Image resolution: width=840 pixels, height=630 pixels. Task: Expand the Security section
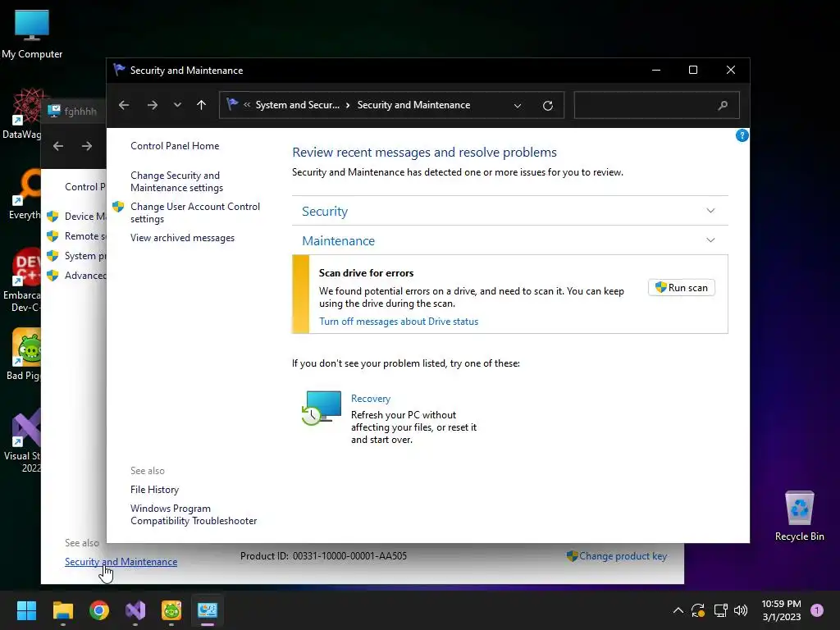(x=710, y=211)
